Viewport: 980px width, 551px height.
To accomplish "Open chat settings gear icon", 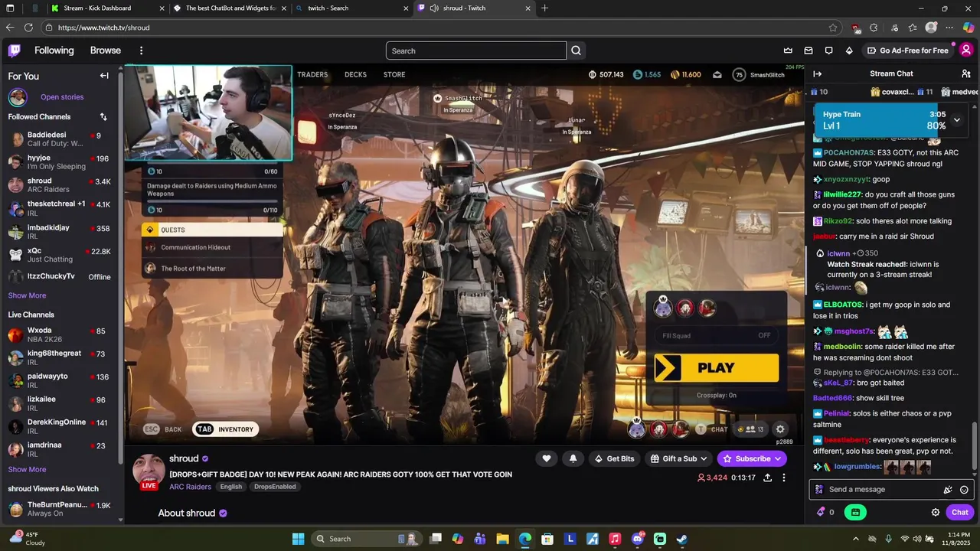I will (x=935, y=512).
